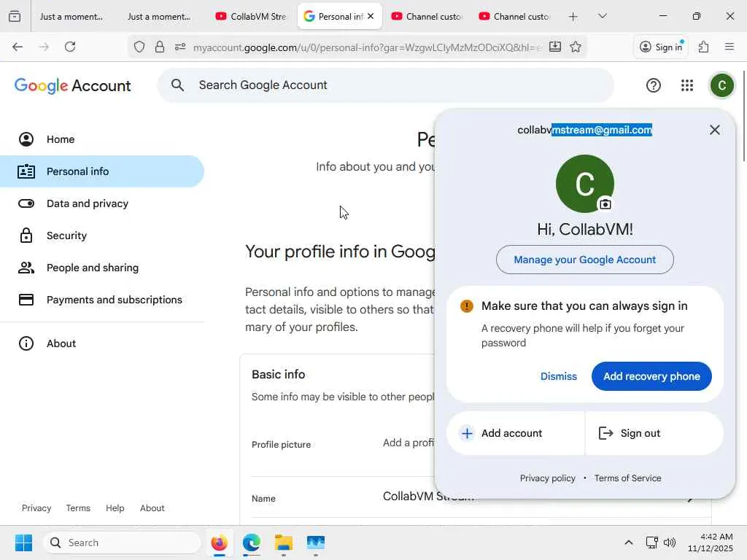
Task: Click the Firefox back arrow
Action: [x=18, y=47]
